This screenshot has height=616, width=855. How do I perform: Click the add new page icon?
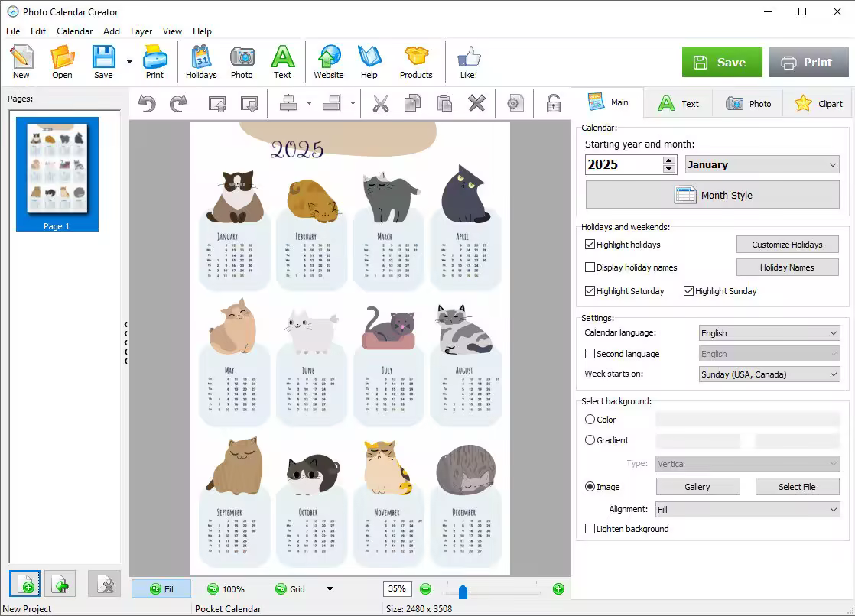pos(25,585)
